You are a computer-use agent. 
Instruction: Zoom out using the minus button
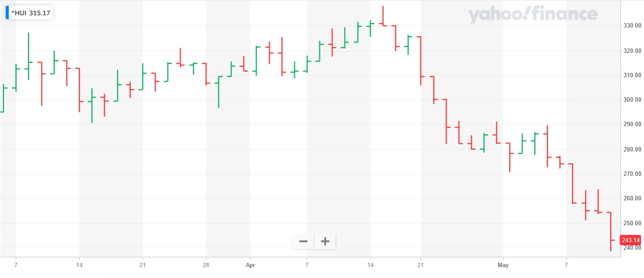[303, 241]
